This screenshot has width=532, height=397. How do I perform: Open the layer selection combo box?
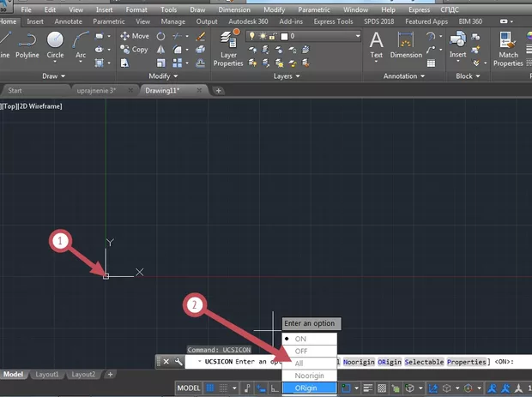click(x=300, y=36)
